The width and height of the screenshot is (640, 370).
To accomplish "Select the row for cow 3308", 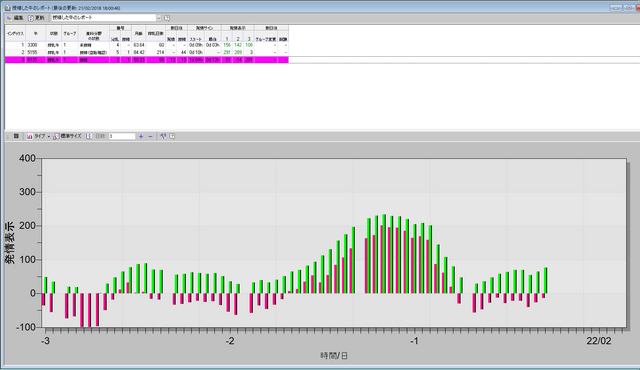I will pos(147,45).
